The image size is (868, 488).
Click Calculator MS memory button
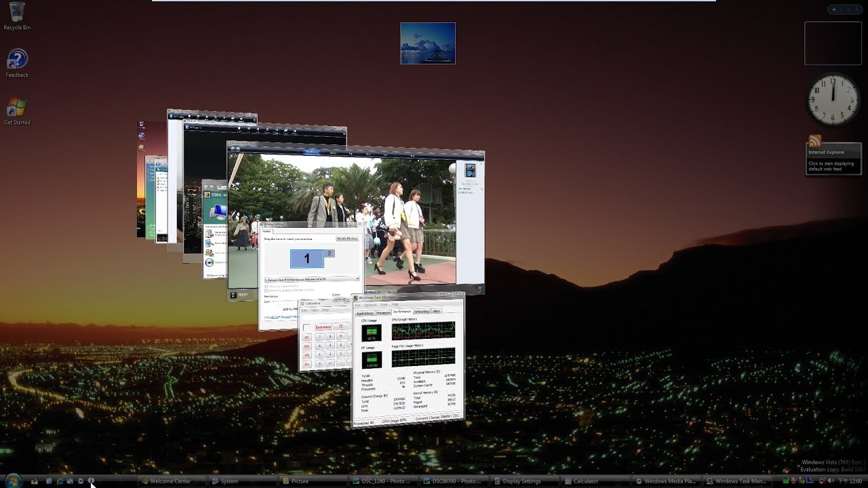point(307,355)
